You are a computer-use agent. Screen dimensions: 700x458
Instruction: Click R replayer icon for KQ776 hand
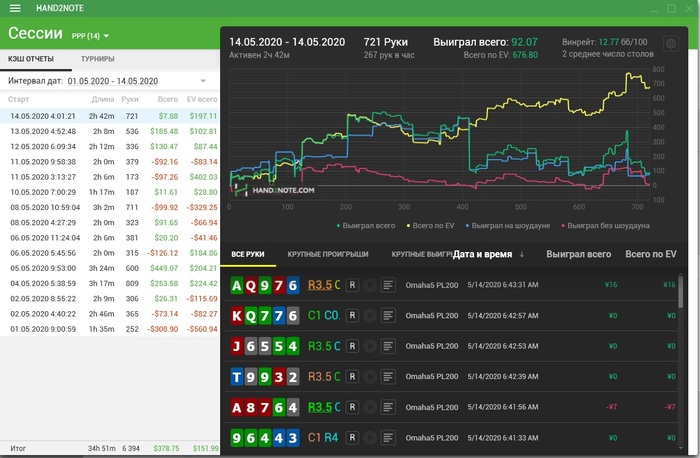click(x=352, y=316)
